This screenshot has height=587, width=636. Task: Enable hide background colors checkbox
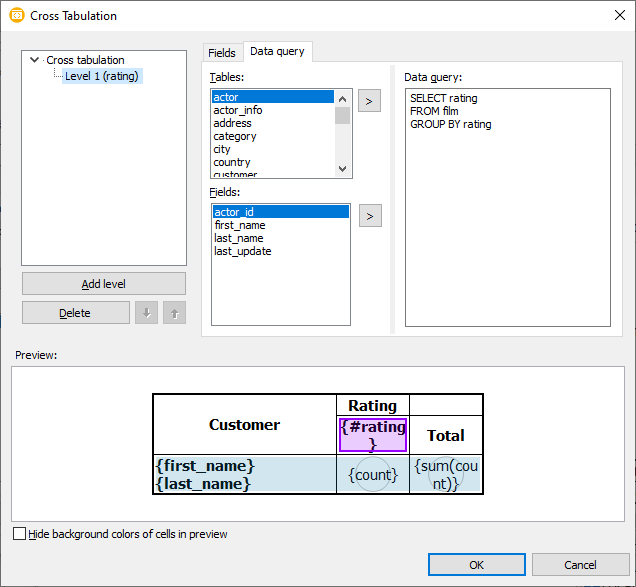[20, 534]
